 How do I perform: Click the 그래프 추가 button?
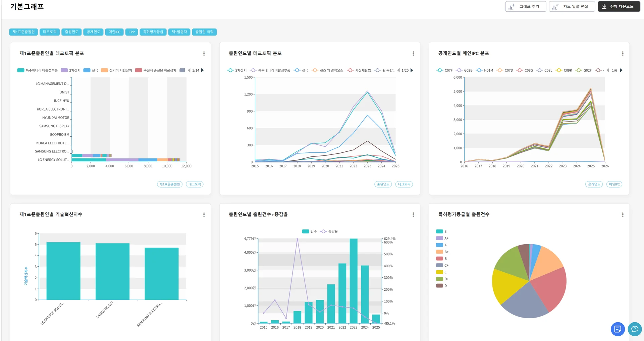pos(525,6)
